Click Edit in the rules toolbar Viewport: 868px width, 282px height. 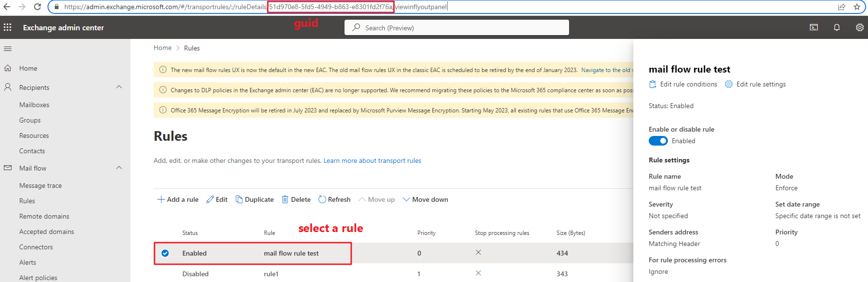[217, 199]
